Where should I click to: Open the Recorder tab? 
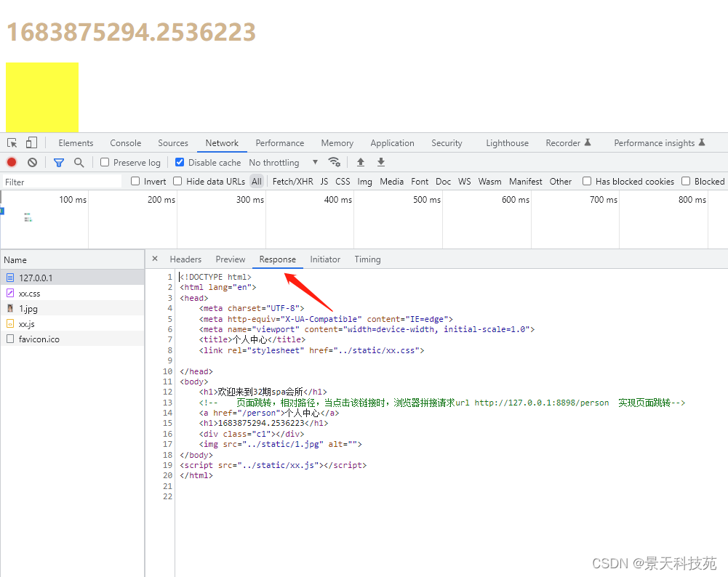[568, 143]
